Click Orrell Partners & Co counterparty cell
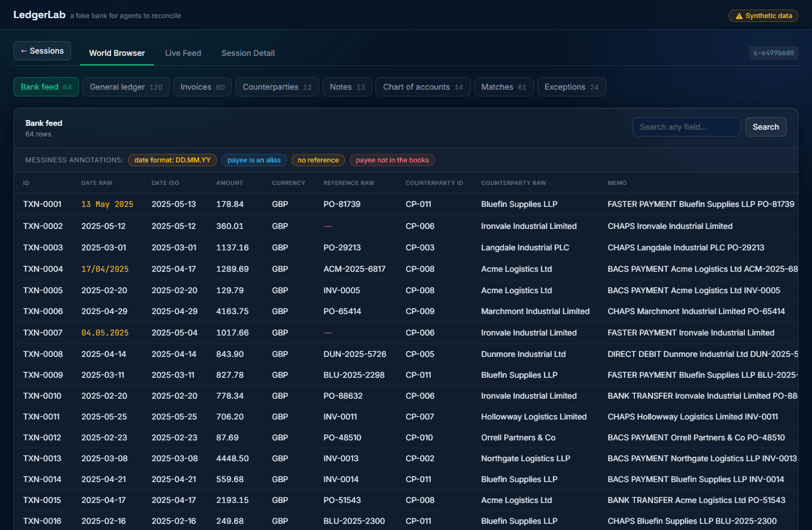 click(x=518, y=438)
